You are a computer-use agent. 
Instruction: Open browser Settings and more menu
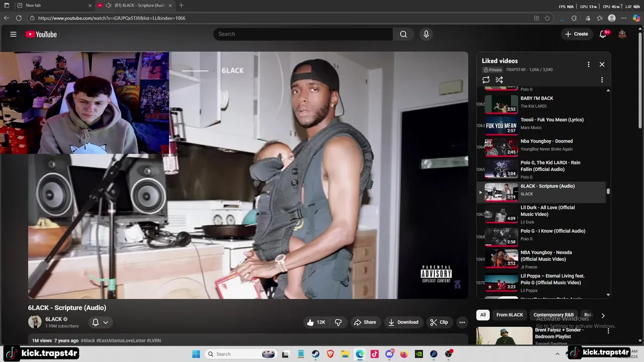point(624,18)
